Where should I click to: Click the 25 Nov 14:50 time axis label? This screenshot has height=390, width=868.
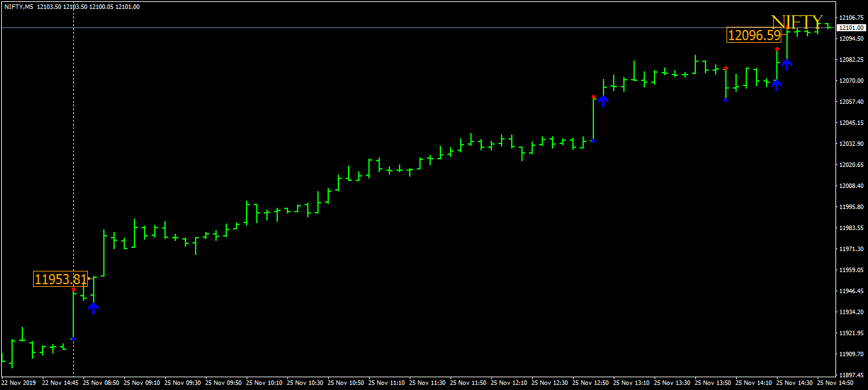835,384
